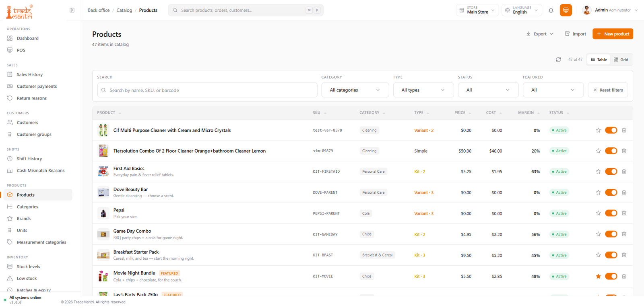
Task: Click the New product button
Action: (x=613, y=34)
